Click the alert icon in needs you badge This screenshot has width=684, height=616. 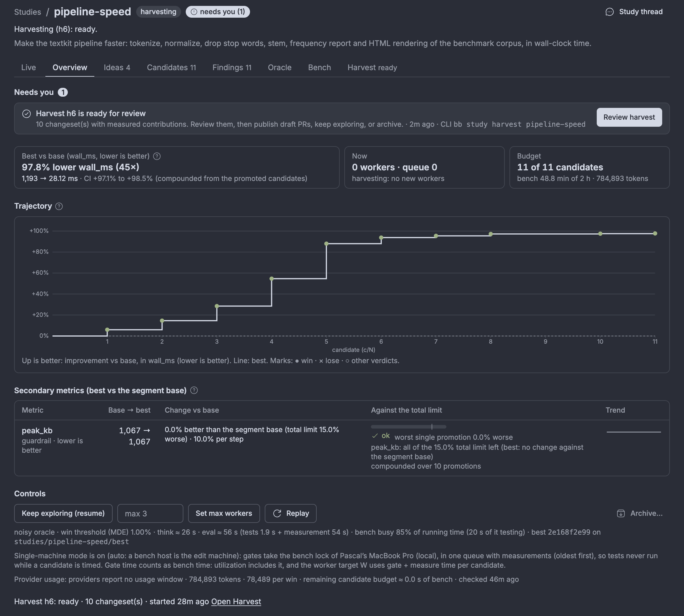194,12
